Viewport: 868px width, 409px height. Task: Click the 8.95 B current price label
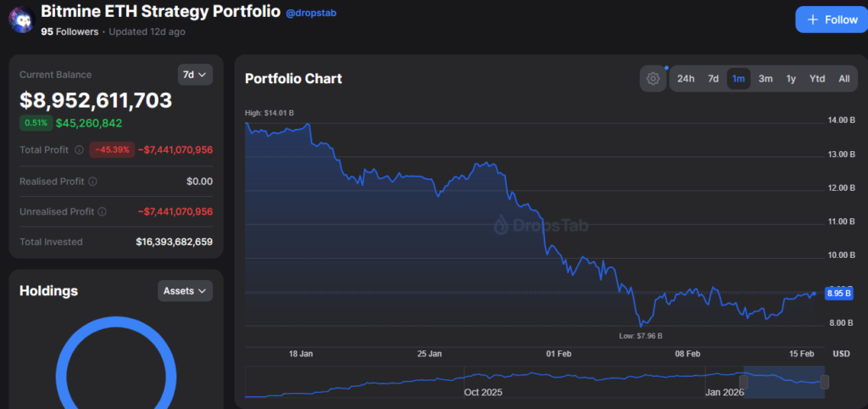pyautogui.click(x=837, y=293)
